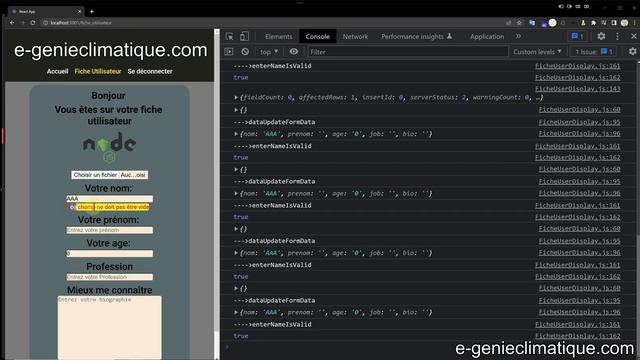The height and width of the screenshot is (360, 640).
Task: Close the DevTools panel
Action: (x=633, y=36)
